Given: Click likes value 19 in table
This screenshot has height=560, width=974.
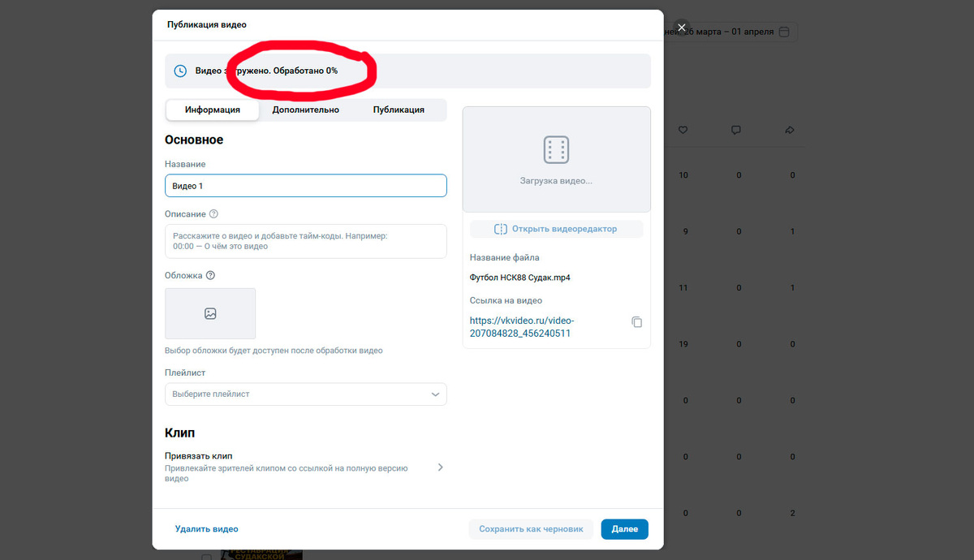Looking at the screenshot, I should click(x=683, y=345).
